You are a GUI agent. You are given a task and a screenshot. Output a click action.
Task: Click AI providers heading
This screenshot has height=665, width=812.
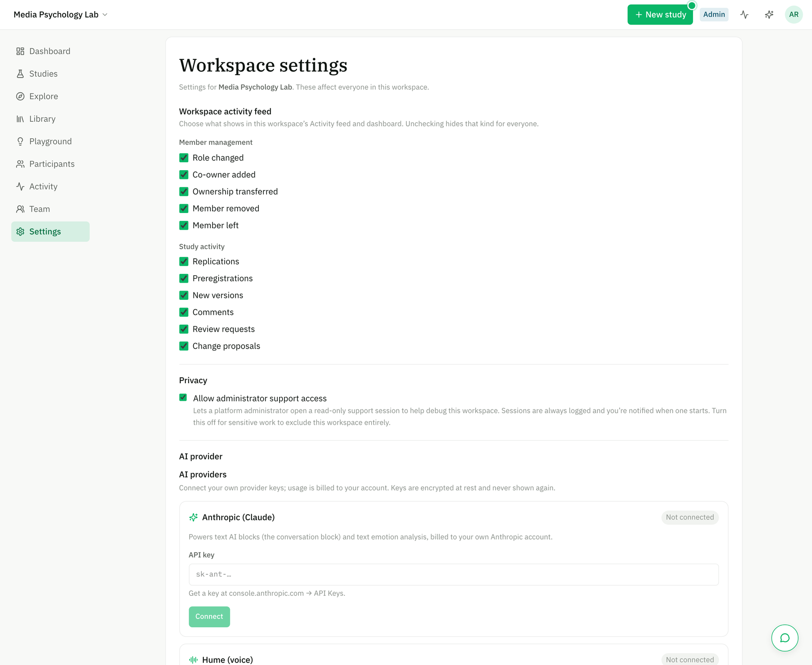pos(203,475)
